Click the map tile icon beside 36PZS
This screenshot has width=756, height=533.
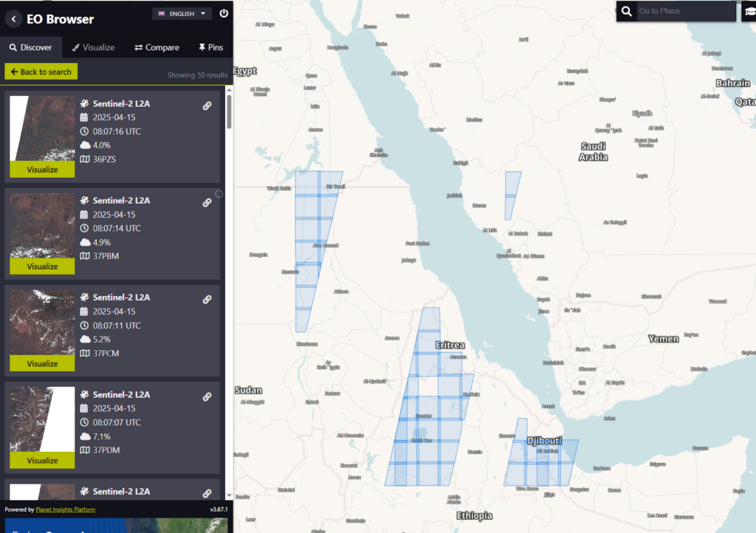click(85, 159)
